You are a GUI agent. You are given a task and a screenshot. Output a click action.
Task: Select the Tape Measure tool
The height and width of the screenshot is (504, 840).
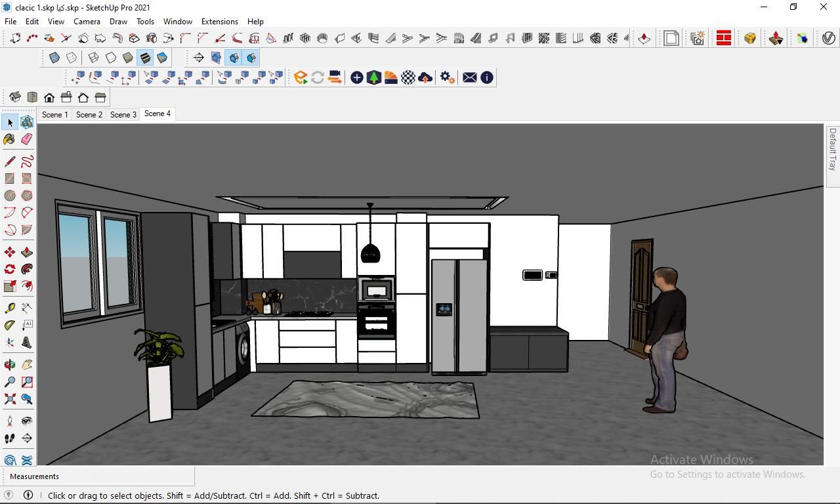(10, 308)
